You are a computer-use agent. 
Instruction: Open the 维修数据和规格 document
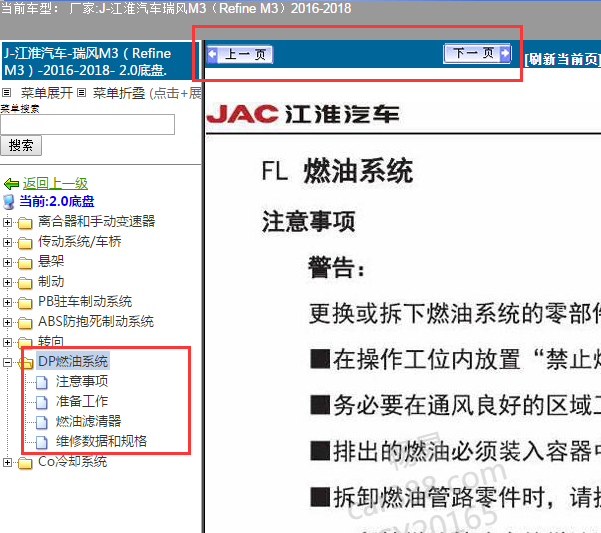(x=101, y=441)
